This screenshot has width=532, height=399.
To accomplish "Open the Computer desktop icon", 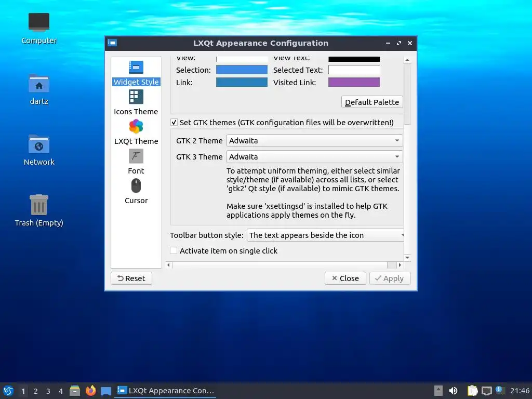I will 39,29.
